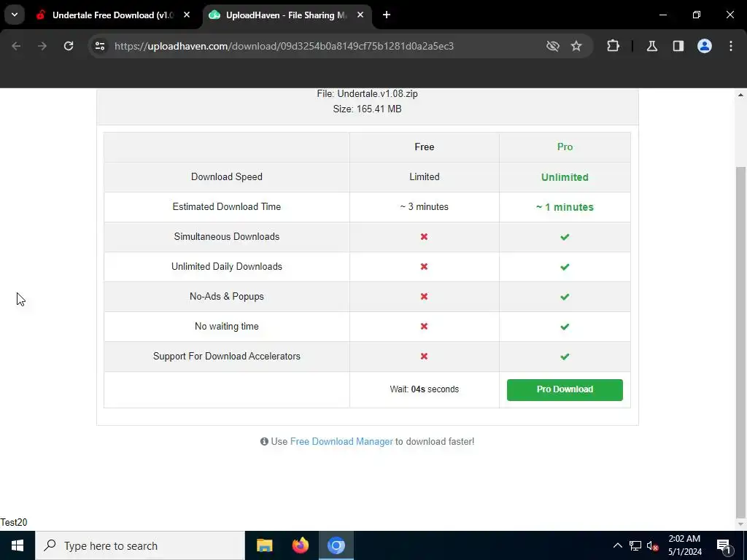
Task: Show hidden system tray icons
Action: [617, 545]
